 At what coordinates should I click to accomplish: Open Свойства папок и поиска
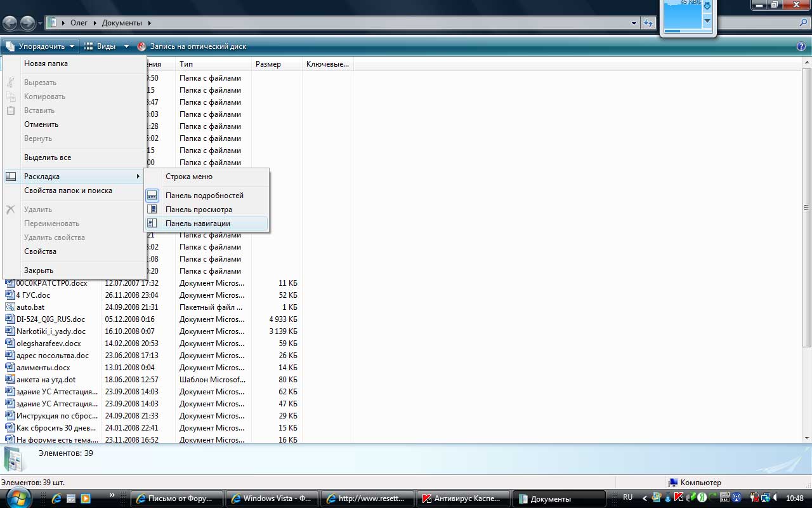pyautogui.click(x=75, y=190)
